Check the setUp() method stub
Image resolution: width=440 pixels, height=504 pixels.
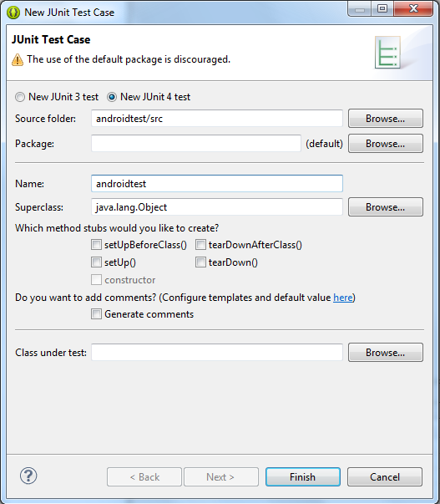96,262
